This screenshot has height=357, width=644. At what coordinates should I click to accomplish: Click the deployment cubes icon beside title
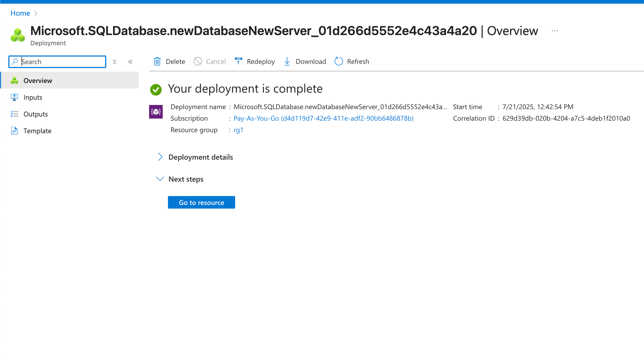click(x=18, y=35)
